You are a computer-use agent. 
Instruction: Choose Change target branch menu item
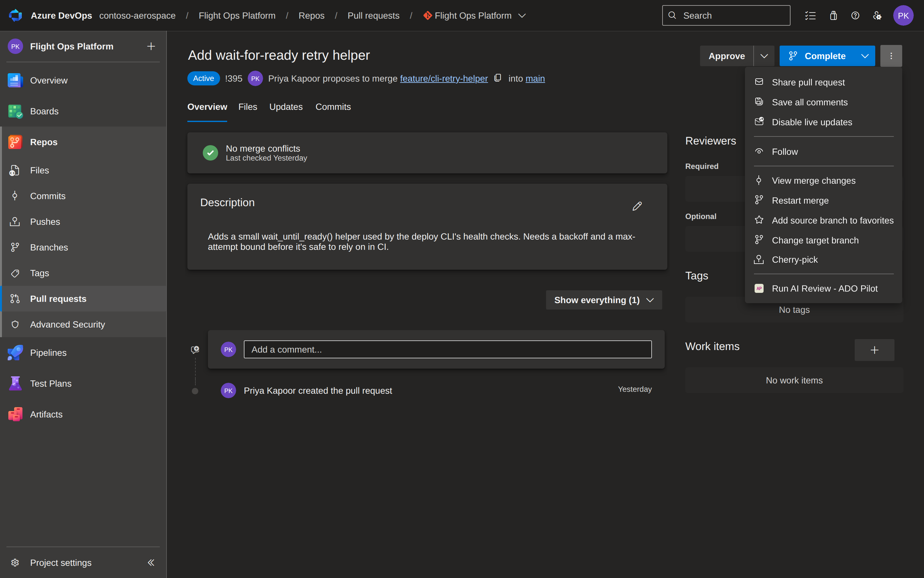pos(823,240)
